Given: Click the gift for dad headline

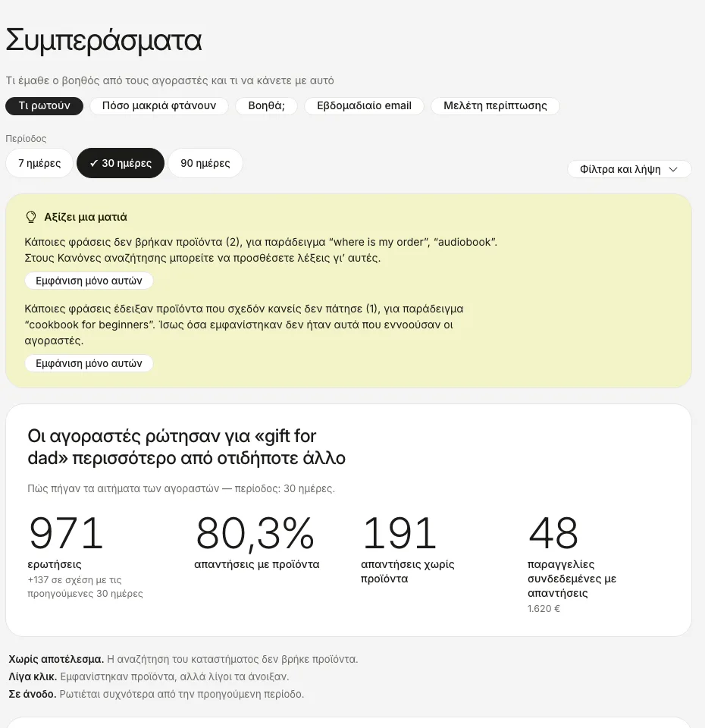Looking at the screenshot, I should 186,447.
